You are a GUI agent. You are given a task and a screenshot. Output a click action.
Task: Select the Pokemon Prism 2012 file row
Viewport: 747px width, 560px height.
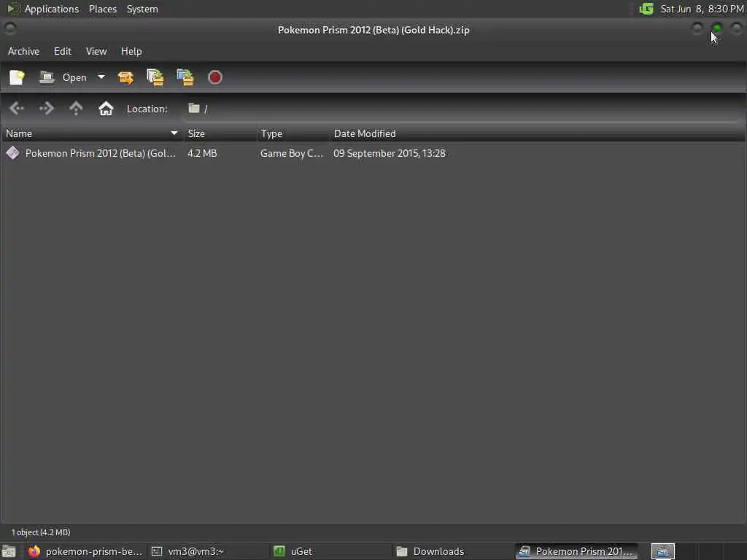coord(373,153)
